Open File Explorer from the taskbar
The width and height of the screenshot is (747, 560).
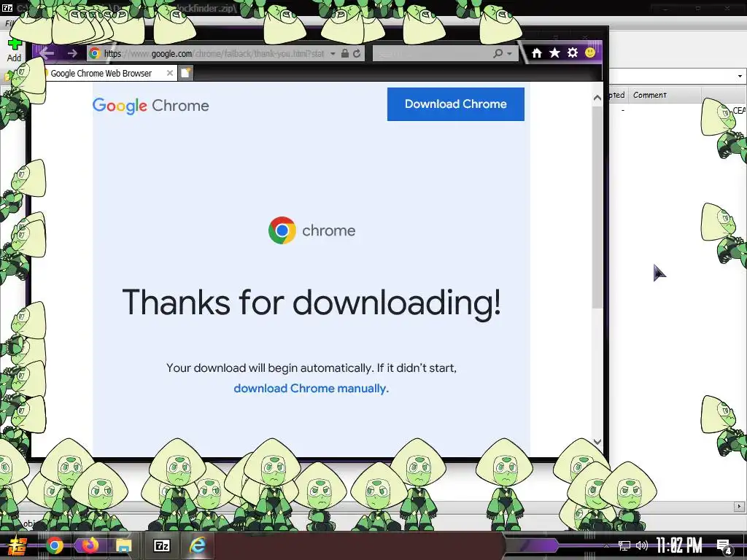124,545
